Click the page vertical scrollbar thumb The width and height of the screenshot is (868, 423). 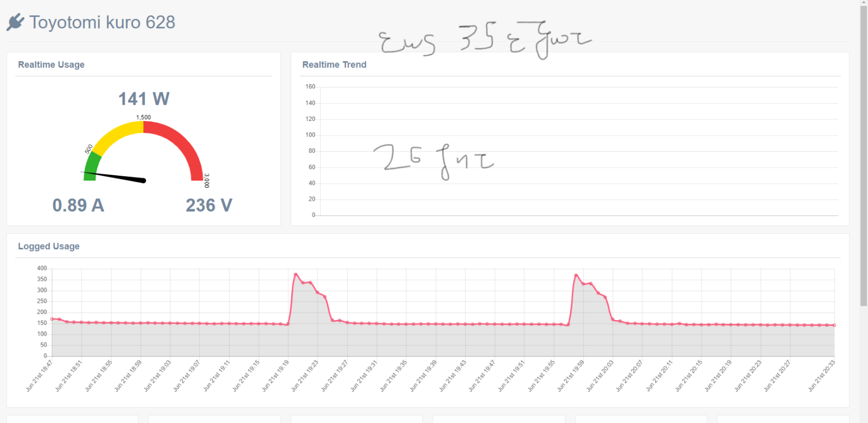point(864,157)
